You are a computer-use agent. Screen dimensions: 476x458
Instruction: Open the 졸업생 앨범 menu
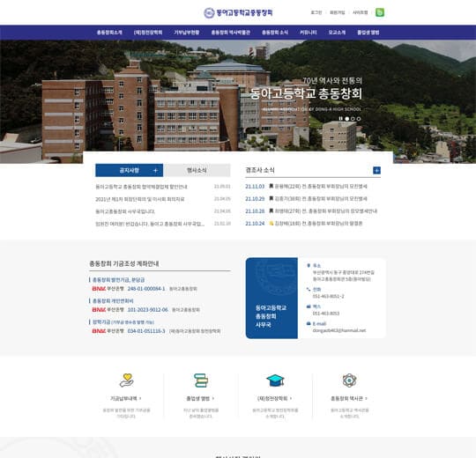point(368,33)
